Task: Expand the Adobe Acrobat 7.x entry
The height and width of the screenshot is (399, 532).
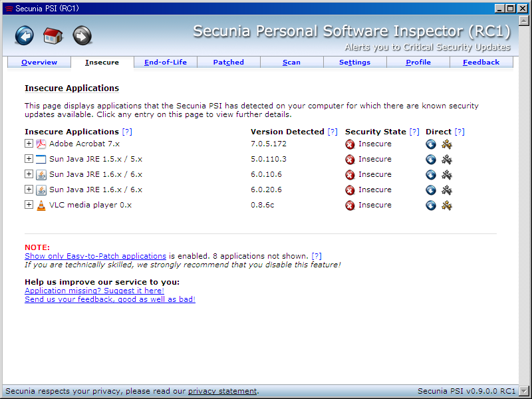Action: 29,144
